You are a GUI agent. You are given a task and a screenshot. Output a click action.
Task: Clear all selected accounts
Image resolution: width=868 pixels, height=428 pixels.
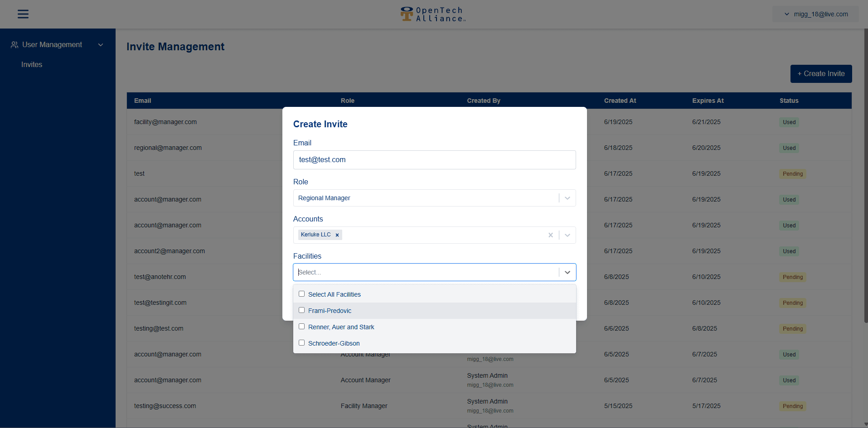[551, 235]
